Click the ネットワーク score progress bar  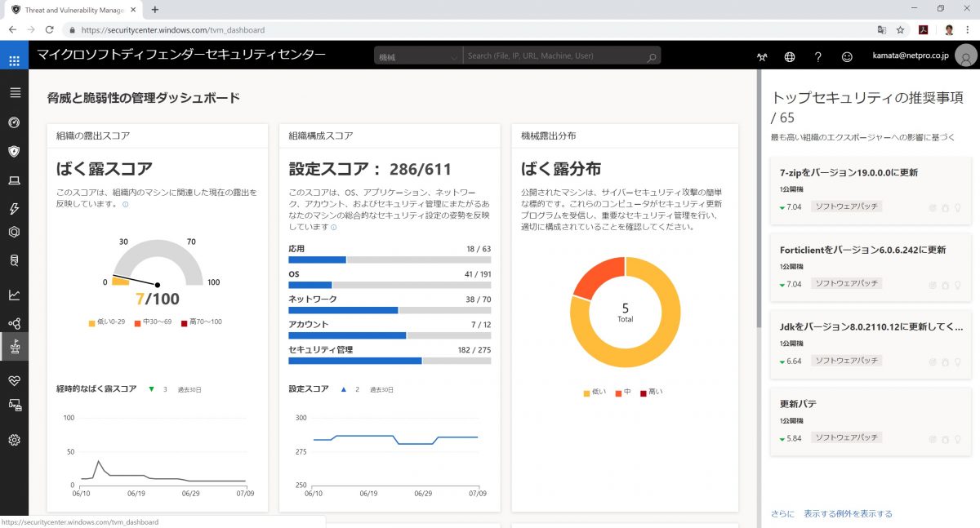[x=390, y=310]
